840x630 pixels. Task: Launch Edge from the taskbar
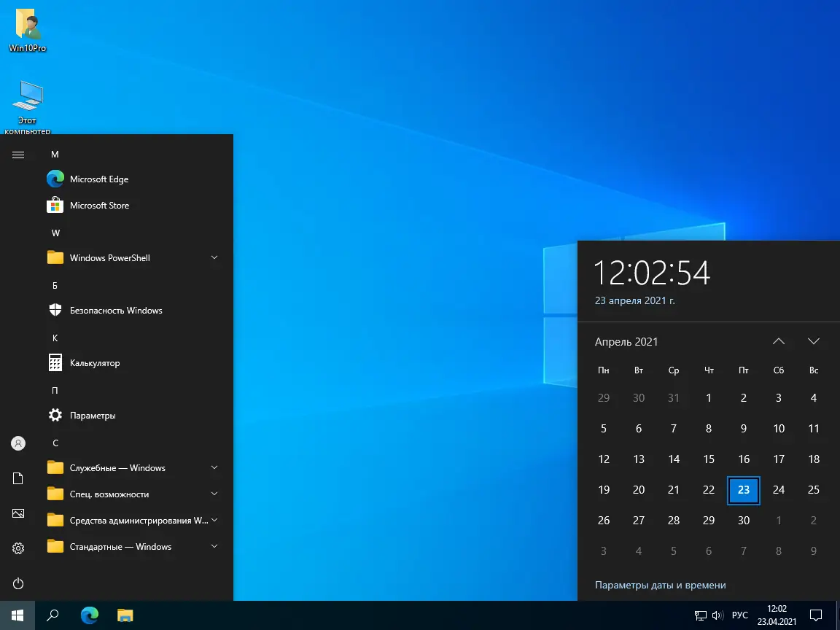[90, 615]
